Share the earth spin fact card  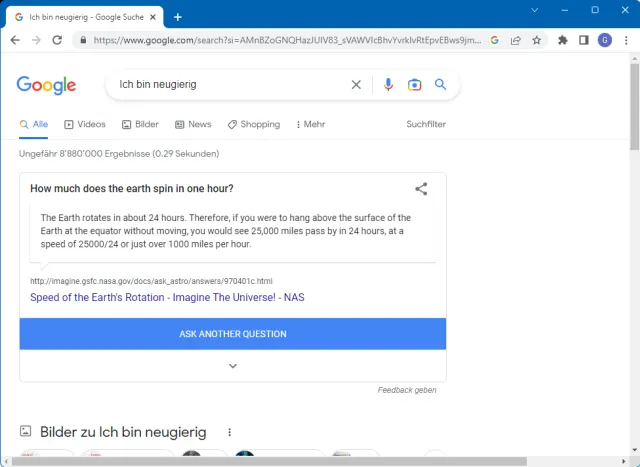click(421, 189)
